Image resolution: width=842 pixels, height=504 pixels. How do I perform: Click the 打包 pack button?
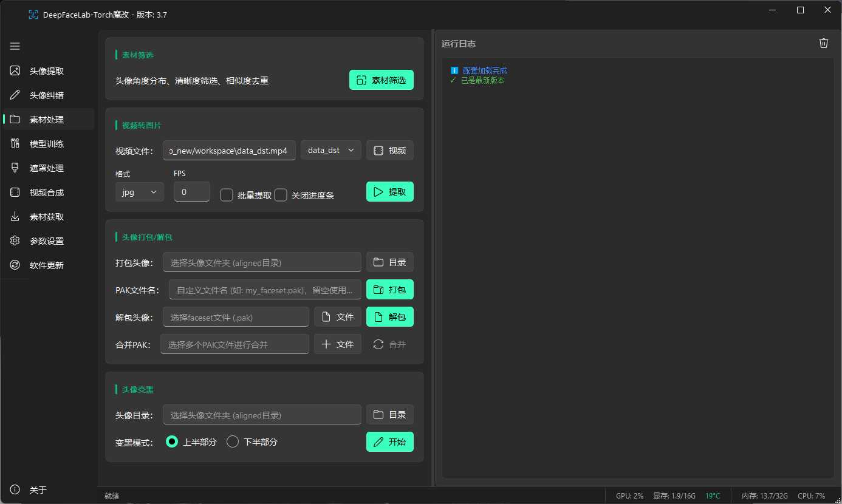point(389,290)
